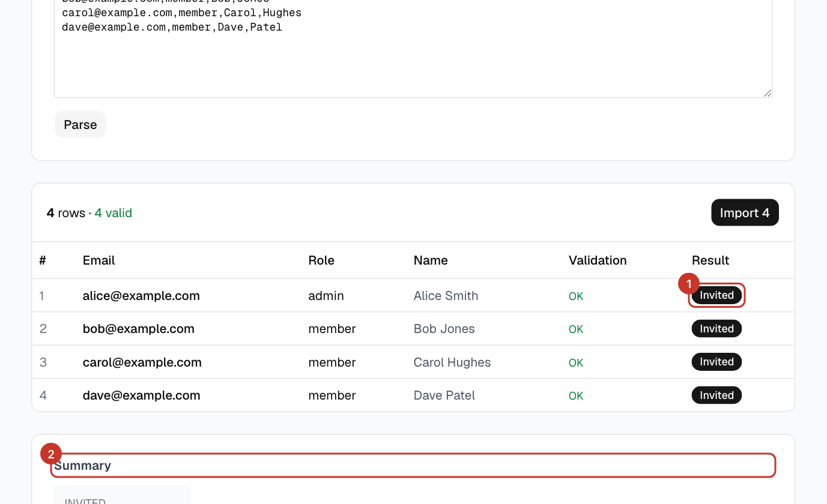Click the '4 valid' count text

tap(114, 213)
